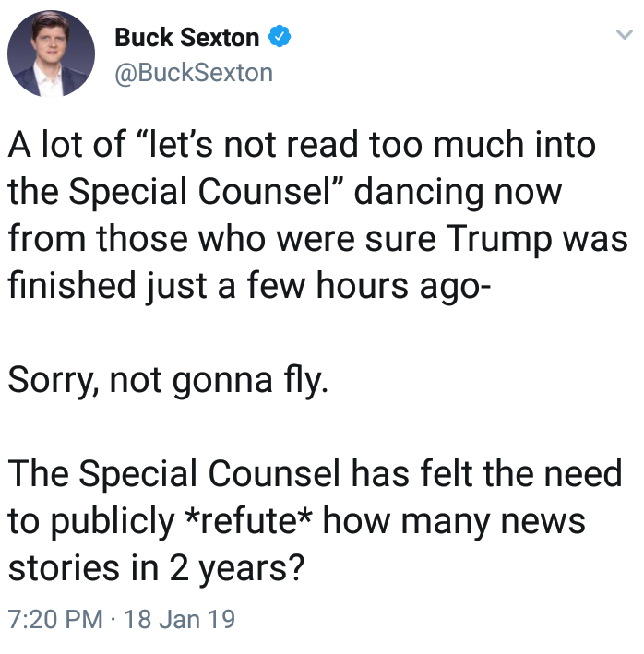Click the word "Trump" in the tweet
The image size is (644, 654).
(499, 241)
